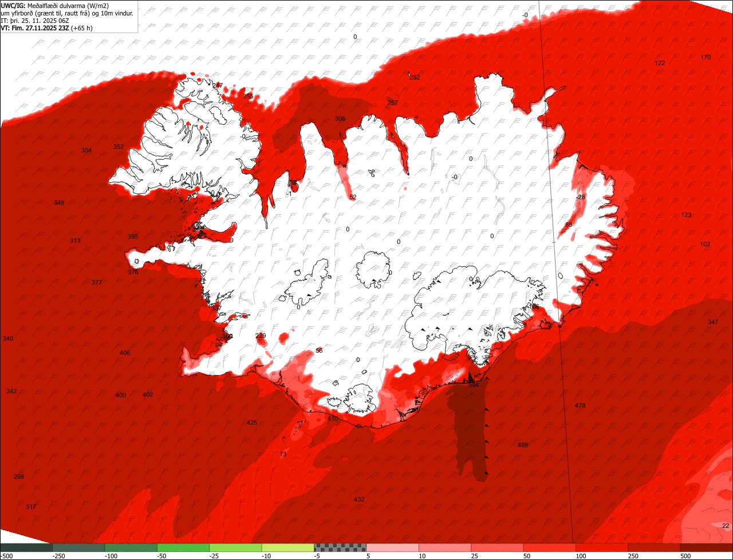Select the pink swatch between 10 and 25
This screenshot has width=733, height=560.
point(445,547)
